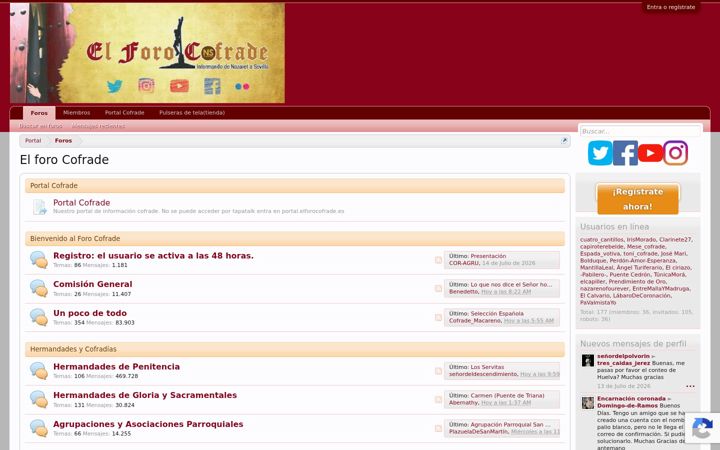Image resolution: width=720 pixels, height=450 pixels.
Task: Click Mensajes recientes submenu link
Action: [x=98, y=126]
